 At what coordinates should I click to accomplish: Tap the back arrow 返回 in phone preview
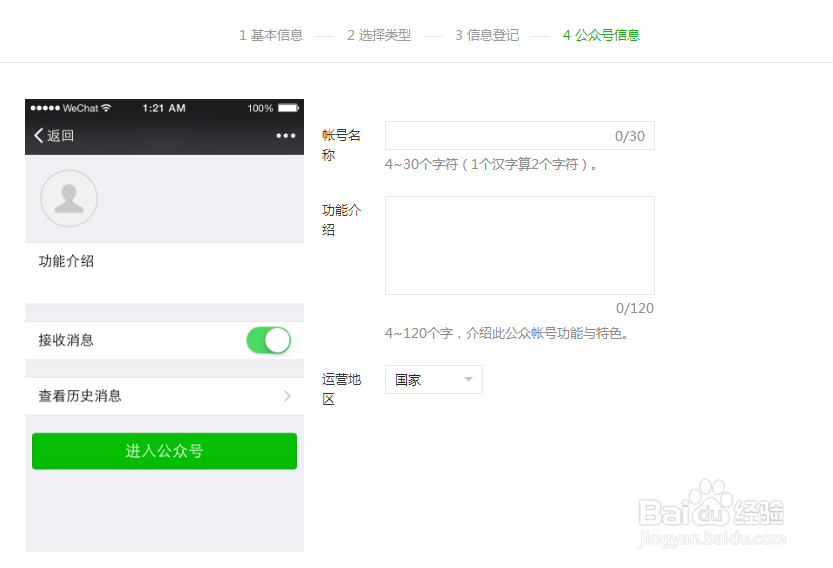click(x=54, y=135)
